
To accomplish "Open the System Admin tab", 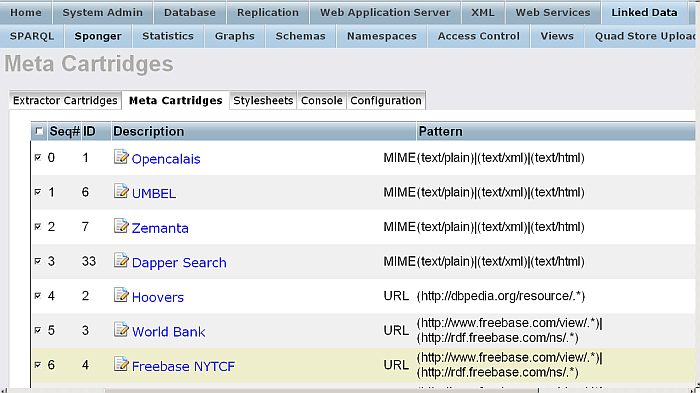I will point(103,13).
